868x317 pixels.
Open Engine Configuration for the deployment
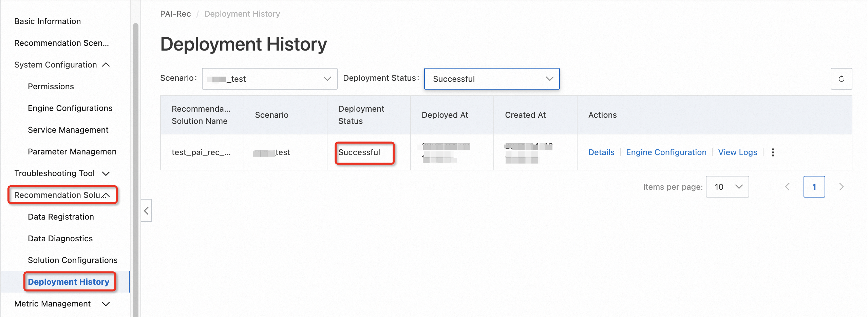666,152
